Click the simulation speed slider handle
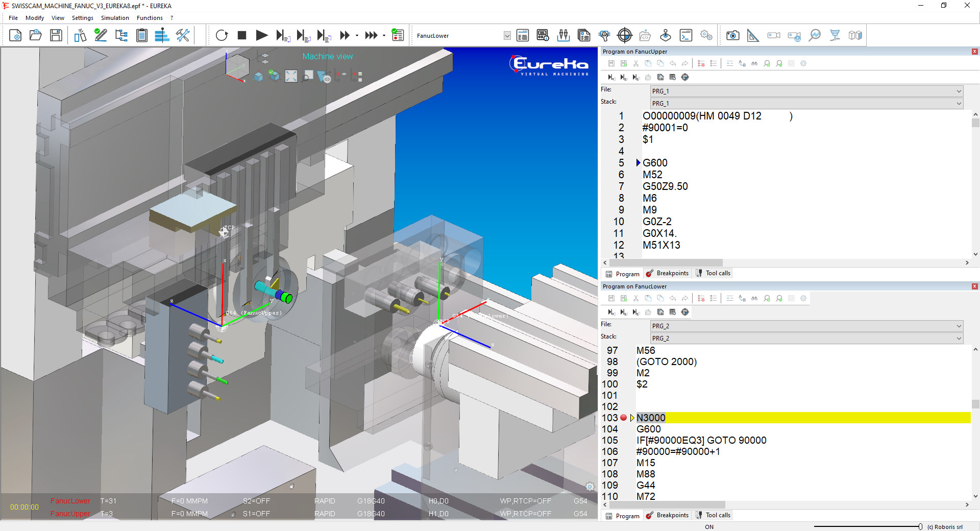 (920, 527)
